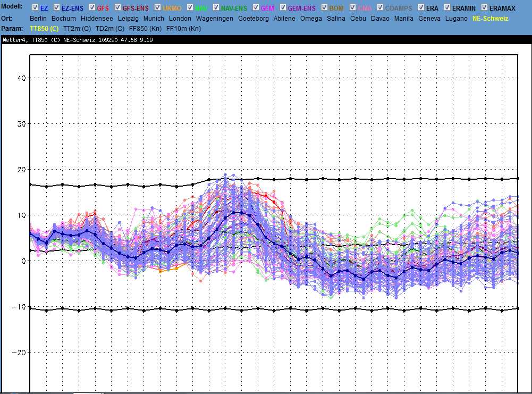Display the FF850 (Kn) wind parameter

(145, 28)
